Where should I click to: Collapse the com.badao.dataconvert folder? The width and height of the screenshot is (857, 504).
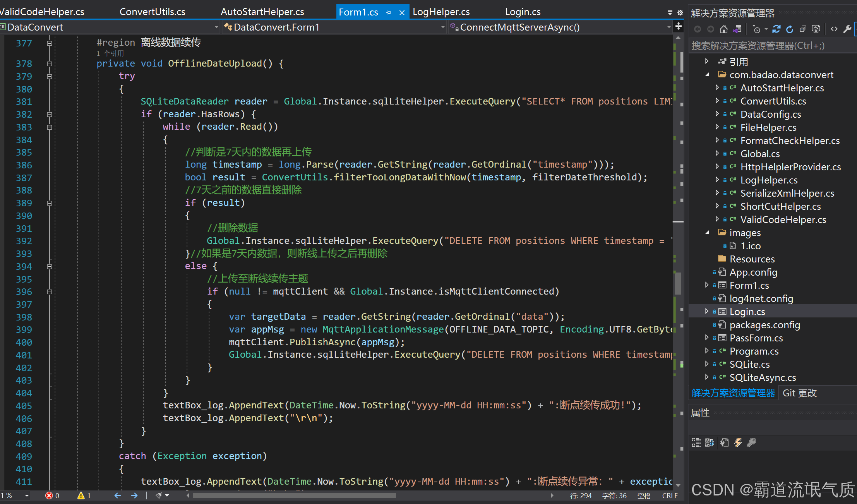(x=707, y=75)
